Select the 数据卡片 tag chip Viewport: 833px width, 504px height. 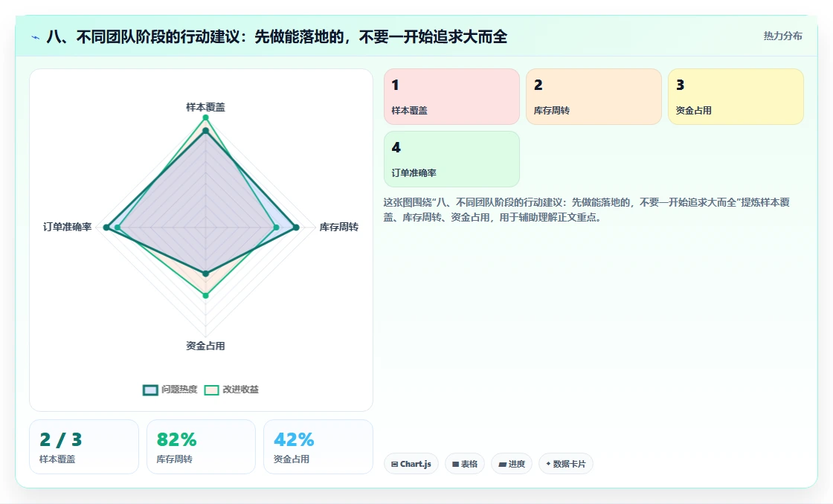pyautogui.click(x=566, y=464)
